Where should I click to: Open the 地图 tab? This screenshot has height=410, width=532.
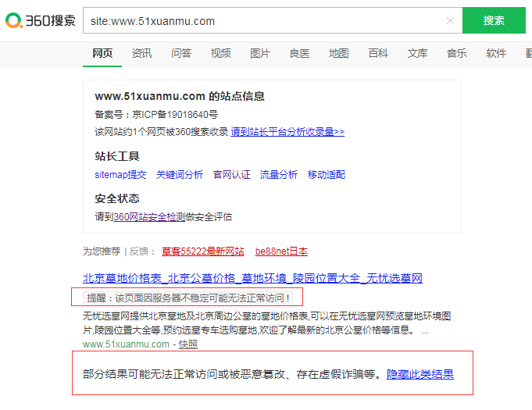click(338, 53)
